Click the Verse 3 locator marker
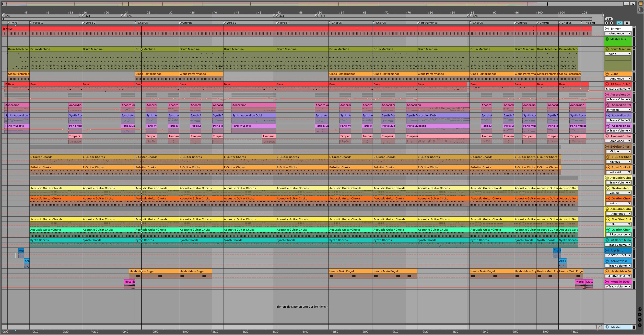The height and width of the screenshot is (335, 644). click(x=225, y=23)
